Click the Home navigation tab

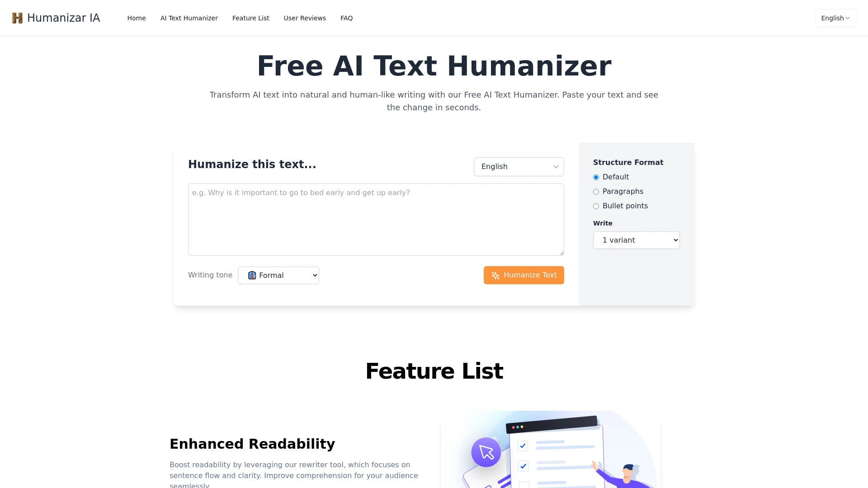tap(137, 18)
